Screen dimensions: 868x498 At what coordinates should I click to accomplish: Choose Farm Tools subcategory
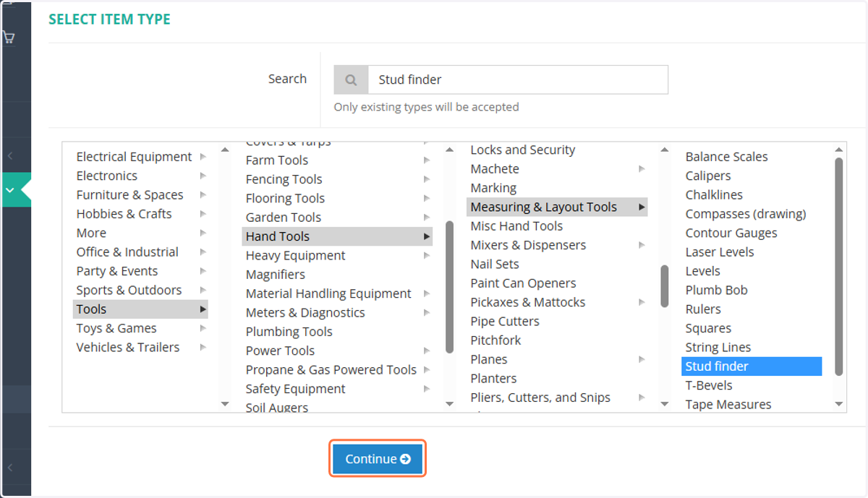click(277, 160)
